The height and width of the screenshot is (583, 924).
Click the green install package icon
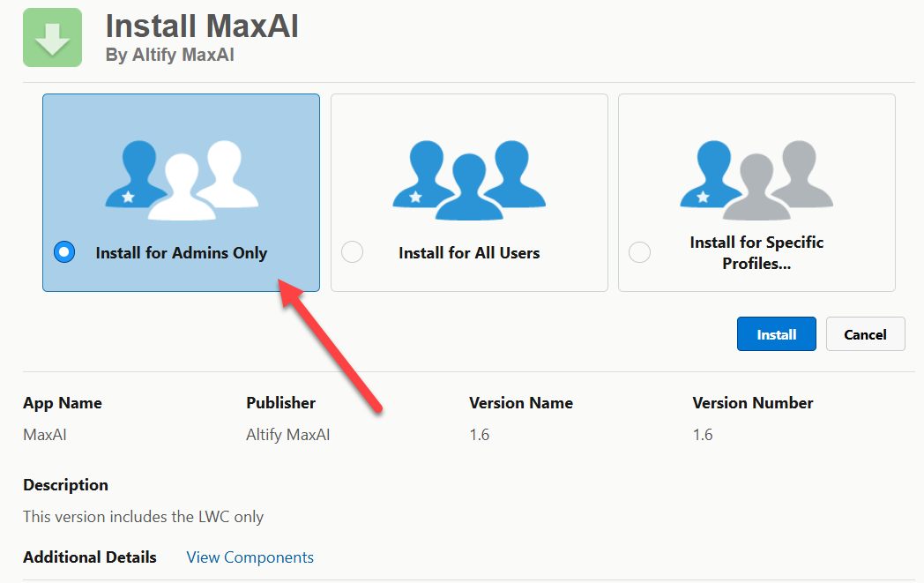52,38
